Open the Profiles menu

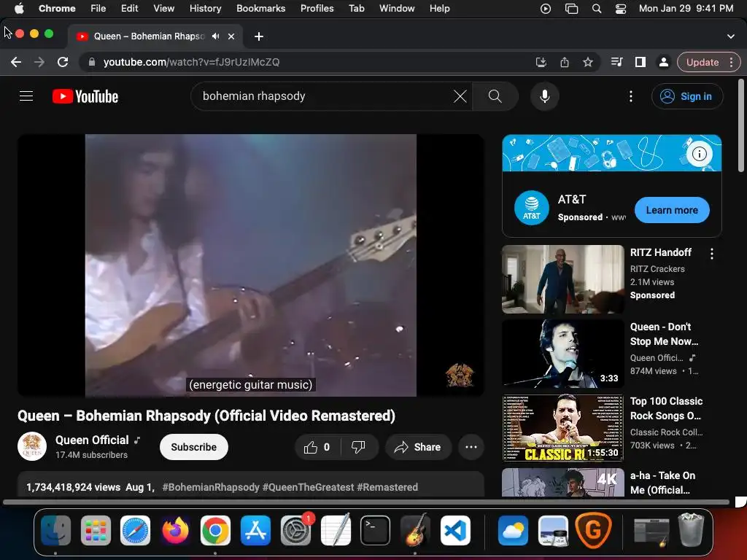pyautogui.click(x=317, y=9)
